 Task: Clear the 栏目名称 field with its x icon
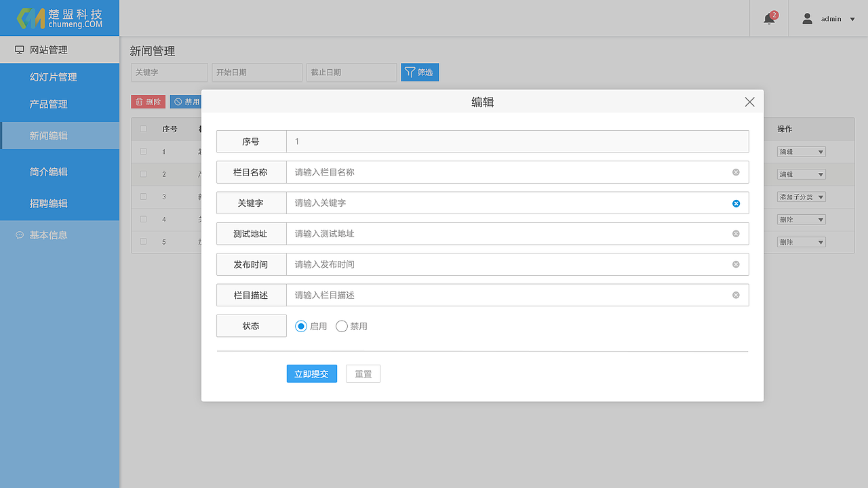coord(736,172)
